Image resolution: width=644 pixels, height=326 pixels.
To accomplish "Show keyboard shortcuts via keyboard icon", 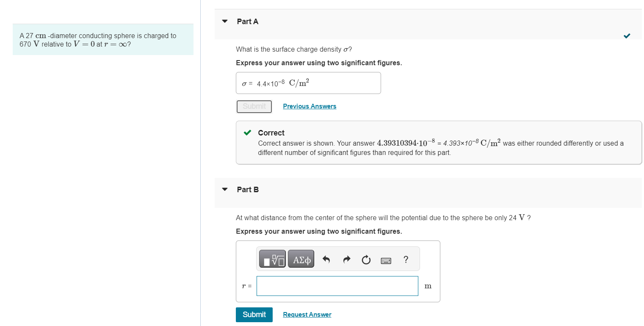I will click(386, 260).
